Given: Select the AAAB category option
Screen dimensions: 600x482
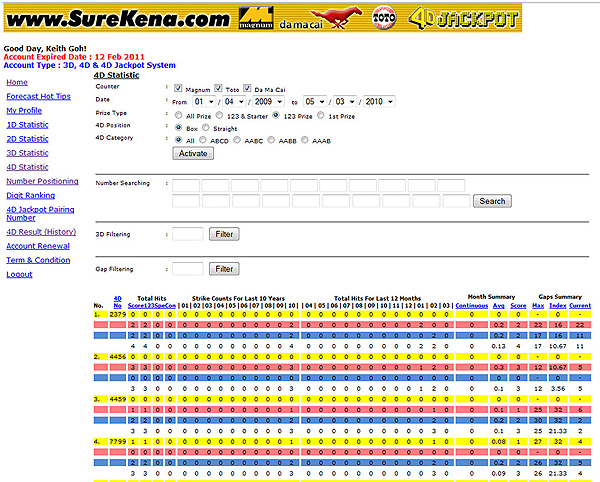Looking at the screenshot, I should coord(305,140).
